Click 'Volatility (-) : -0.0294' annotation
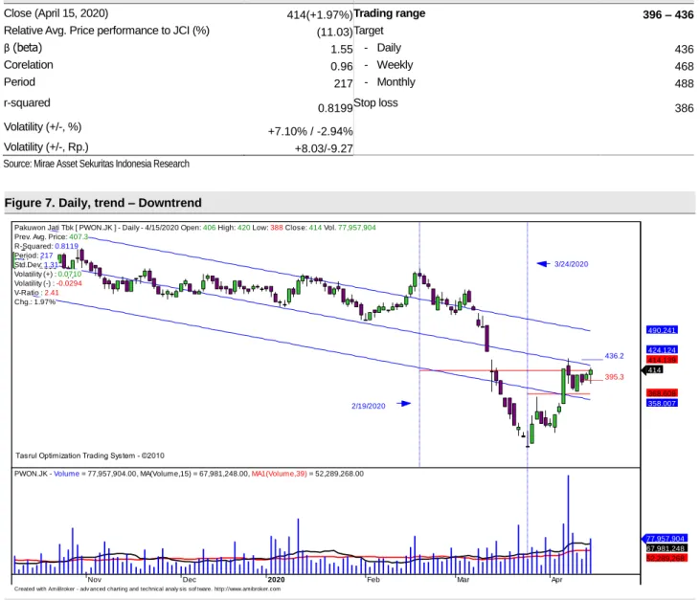 (x=48, y=283)
